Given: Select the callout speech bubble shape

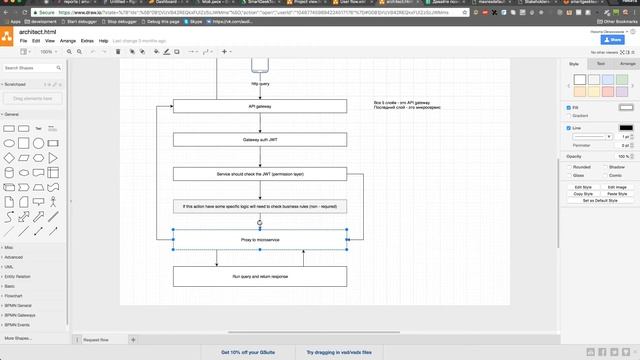Looking at the screenshot, I should click(x=38, y=202).
